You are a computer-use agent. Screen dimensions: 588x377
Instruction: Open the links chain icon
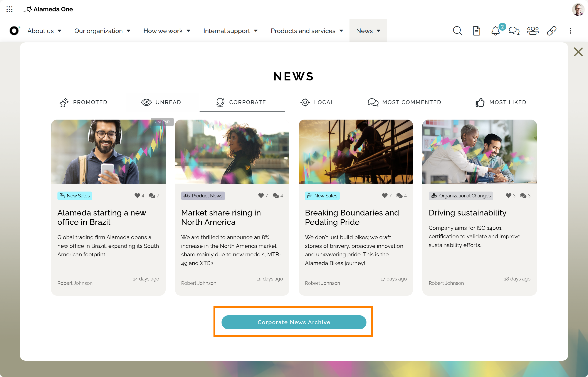pyautogui.click(x=552, y=31)
